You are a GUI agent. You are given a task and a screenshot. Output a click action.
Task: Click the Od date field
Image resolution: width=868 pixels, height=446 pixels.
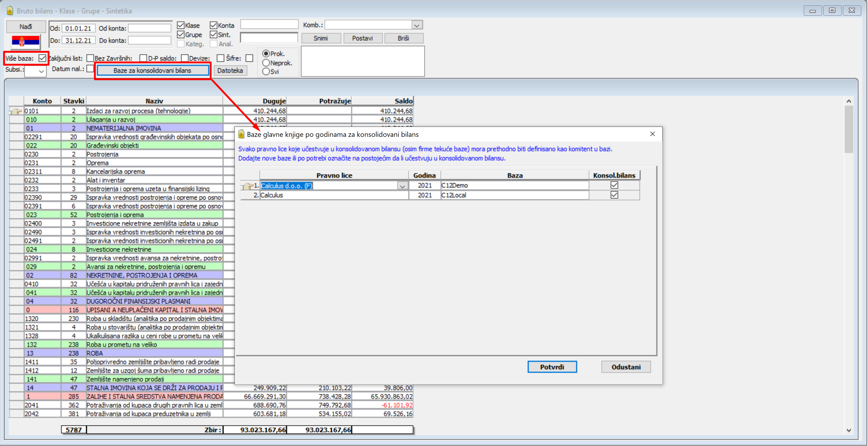point(78,28)
